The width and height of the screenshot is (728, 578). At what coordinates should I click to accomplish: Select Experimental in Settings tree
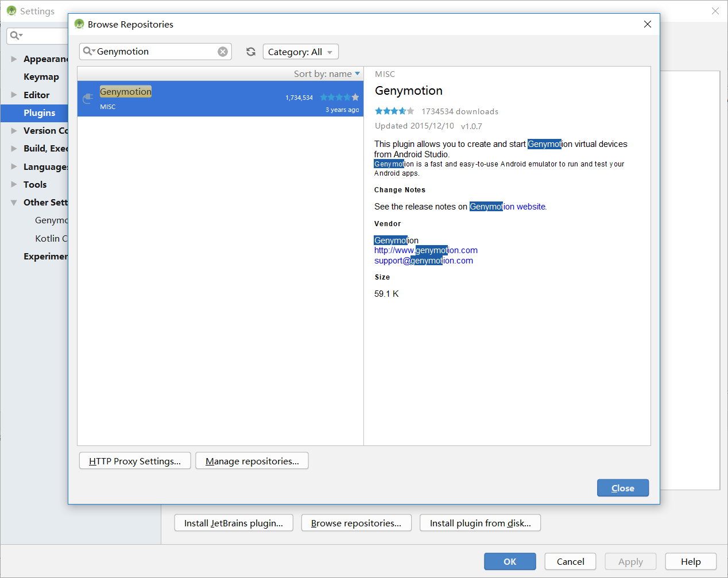click(x=46, y=257)
